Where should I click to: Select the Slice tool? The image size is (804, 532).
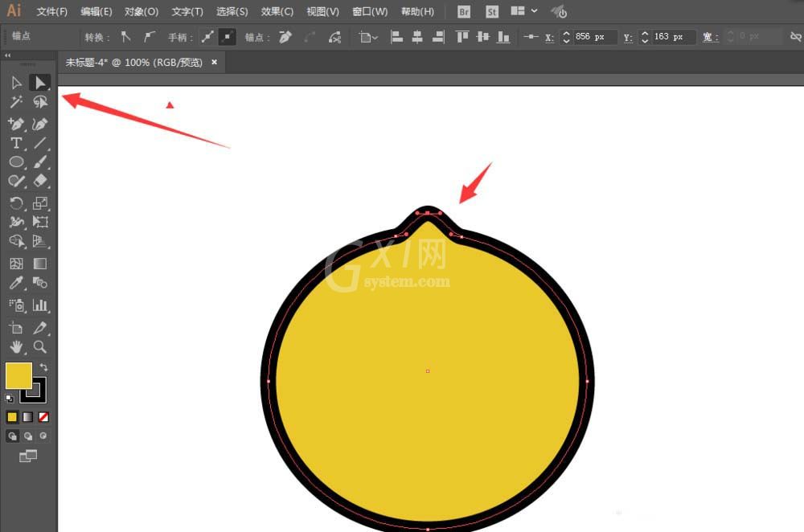coord(40,328)
